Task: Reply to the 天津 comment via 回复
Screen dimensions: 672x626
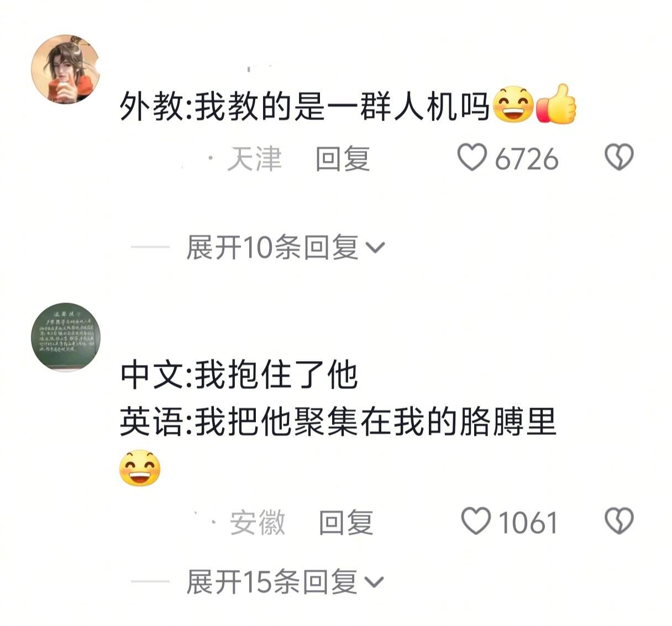Action: (x=343, y=159)
